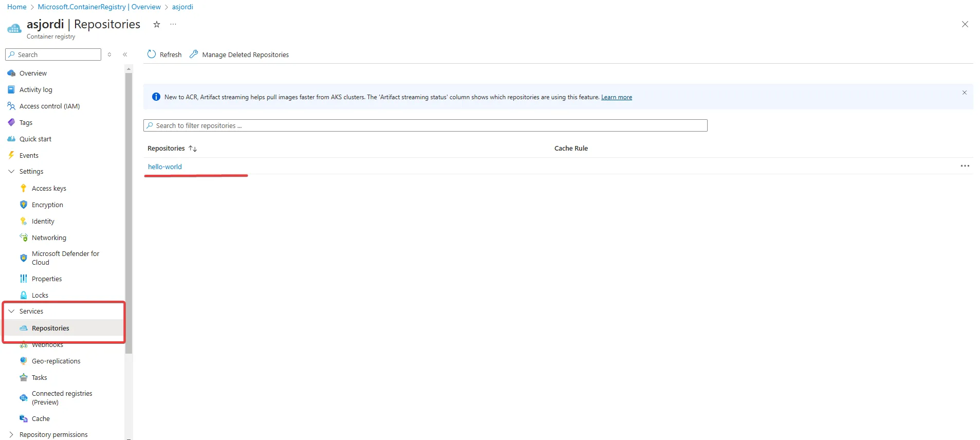Click the Connected registries (Preview) icon
The height and width of the screenshot is (440, 980).
click(x=24, y=398)
